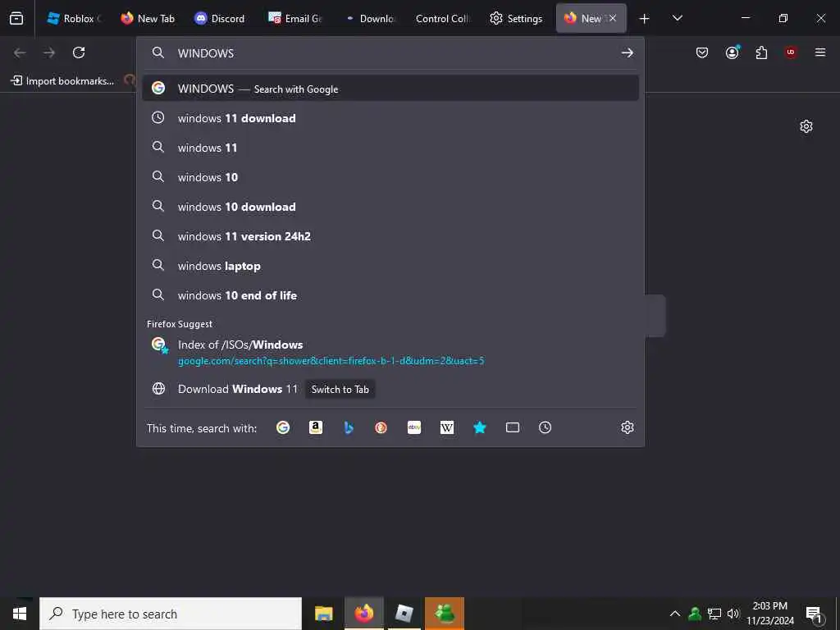Click the Switch to Tab button
The height and width of the screenshot is (630, 840).
pos(340,390)
